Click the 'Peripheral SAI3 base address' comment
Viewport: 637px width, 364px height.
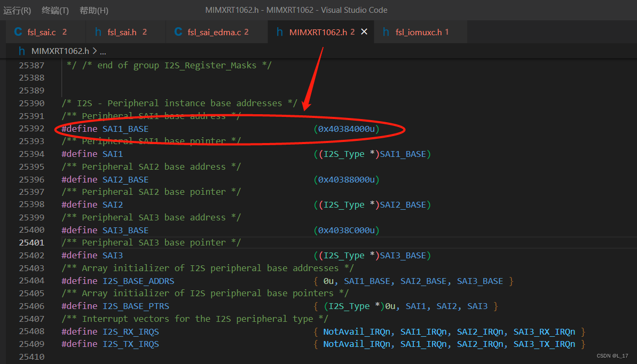(x=151, y=217)
